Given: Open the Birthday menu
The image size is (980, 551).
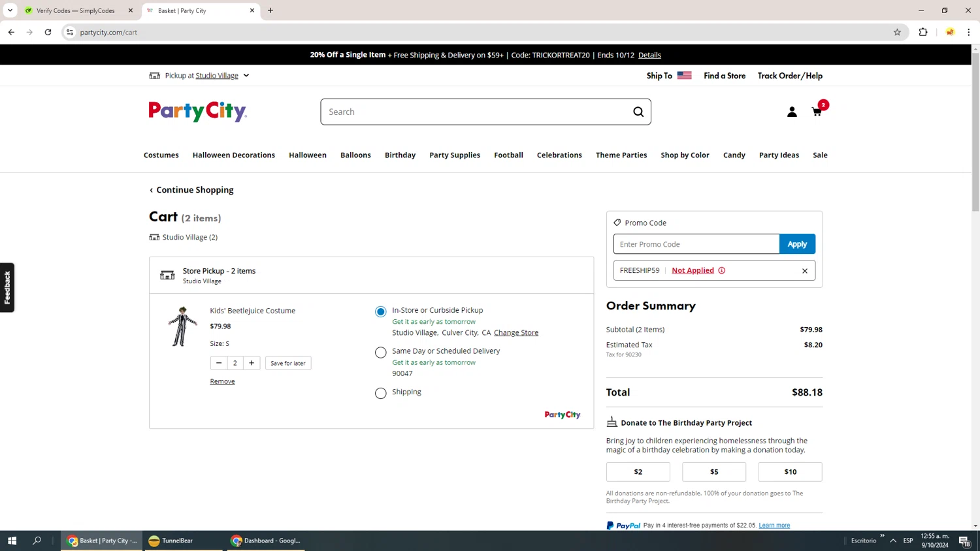Looking at the screenshot, I should tap(400, 155).
